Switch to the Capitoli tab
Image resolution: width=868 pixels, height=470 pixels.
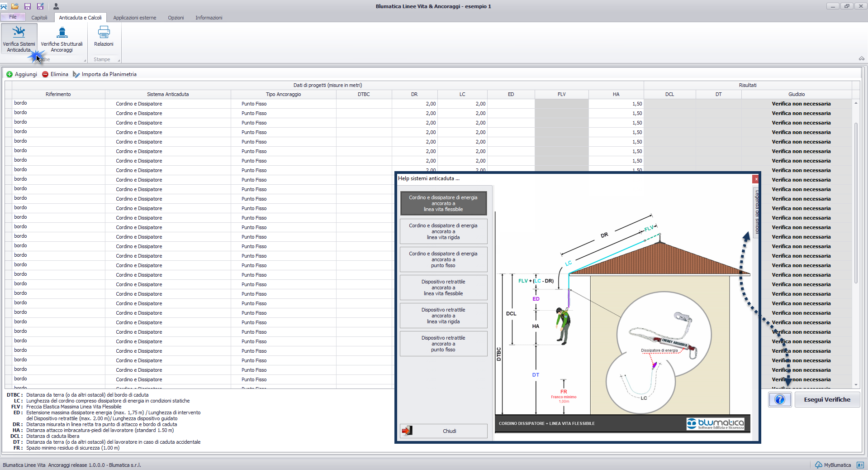click(x=39, y=18)
